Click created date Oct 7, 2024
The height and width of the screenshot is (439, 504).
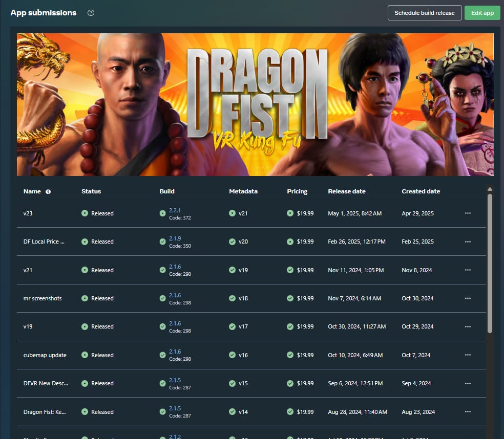416,355
